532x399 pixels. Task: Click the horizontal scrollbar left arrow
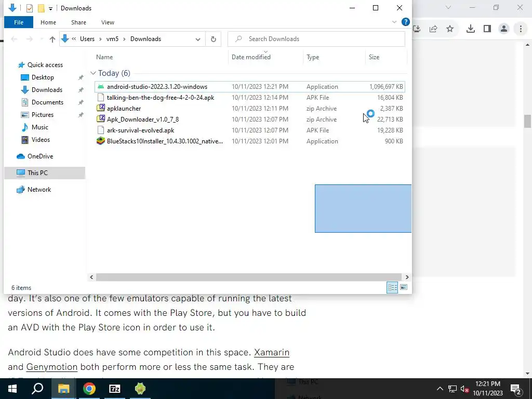pyautogui.click(x=91, y=277)
